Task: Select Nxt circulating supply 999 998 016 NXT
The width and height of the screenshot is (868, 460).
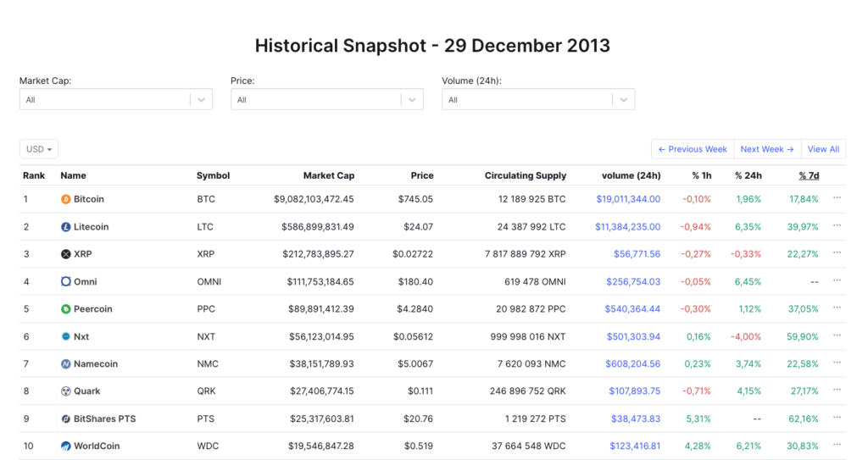Action: point(528,336)
